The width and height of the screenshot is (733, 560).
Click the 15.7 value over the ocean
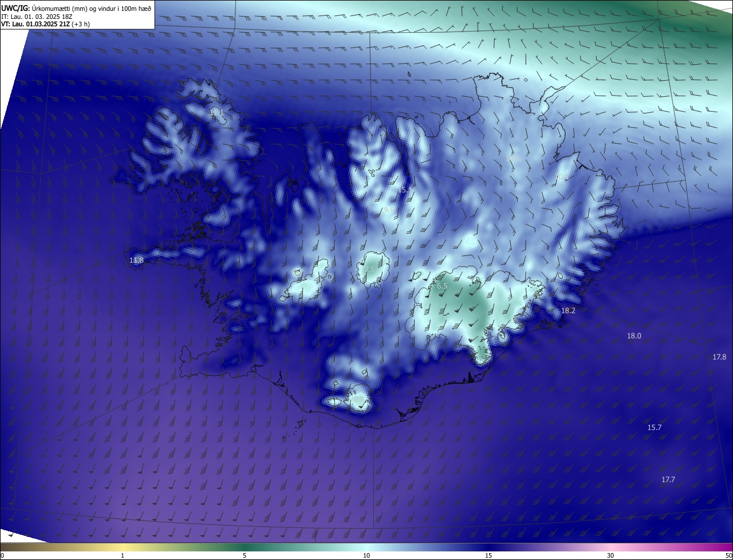(x=655, y=428)
